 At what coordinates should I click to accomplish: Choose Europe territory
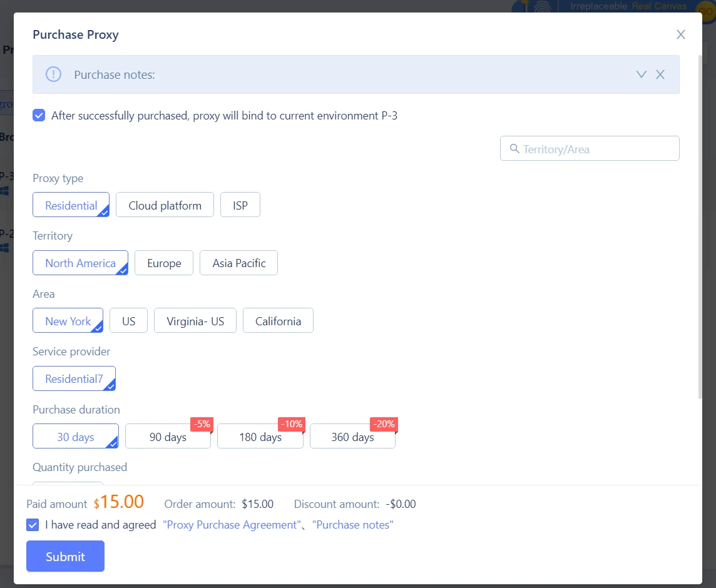(x=164, y=263)
